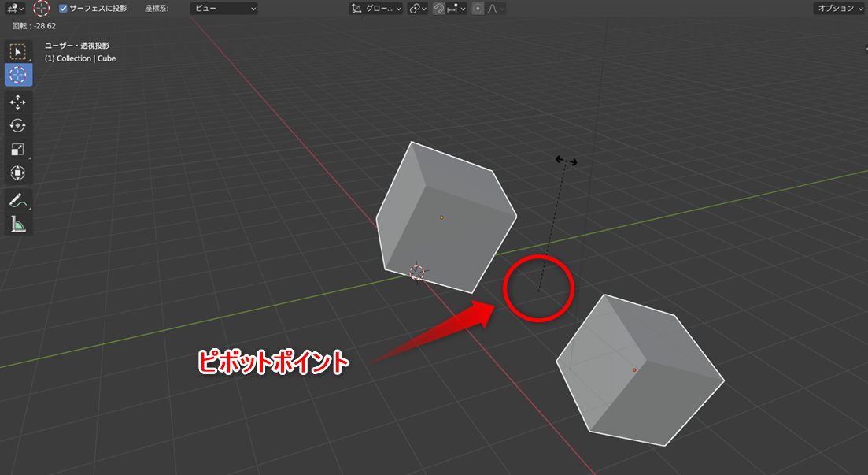Open the pivot point dropdown

[x=417, y=9]
